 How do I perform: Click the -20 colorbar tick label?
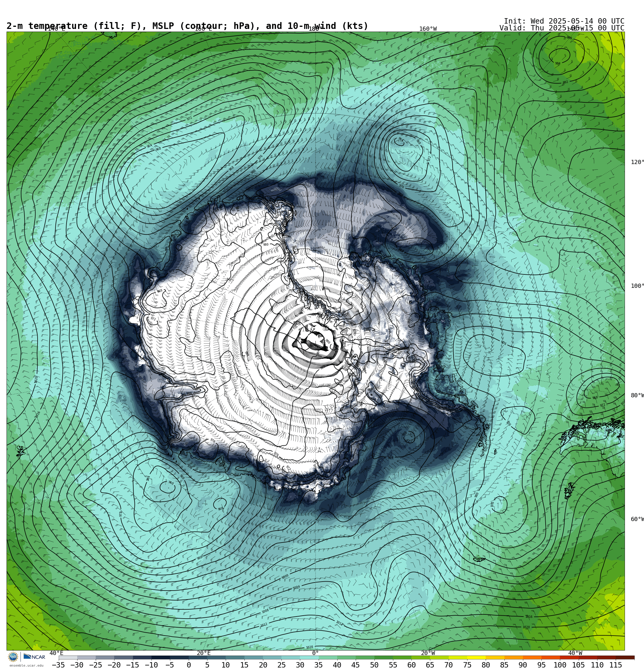tap(114, 665)
